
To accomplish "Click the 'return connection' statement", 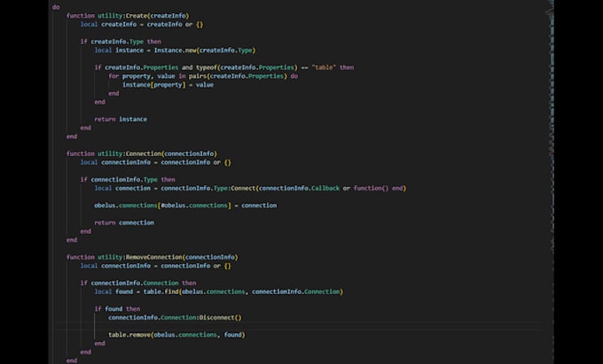I will 124,222.
